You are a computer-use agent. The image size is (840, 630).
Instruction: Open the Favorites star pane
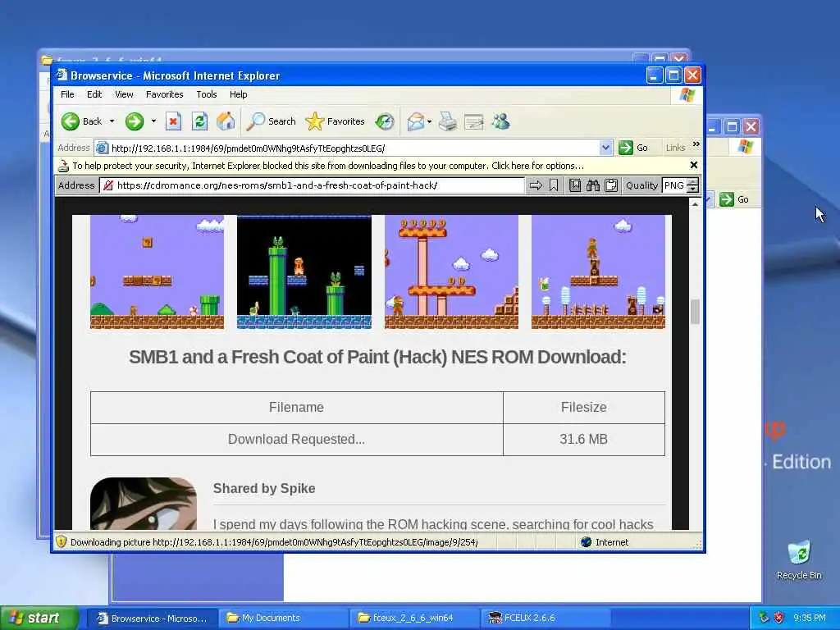point(335,121)
